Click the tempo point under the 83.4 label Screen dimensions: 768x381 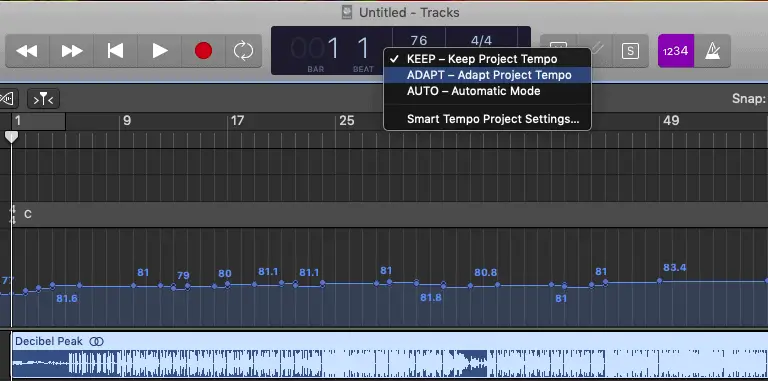pos(659,281)
